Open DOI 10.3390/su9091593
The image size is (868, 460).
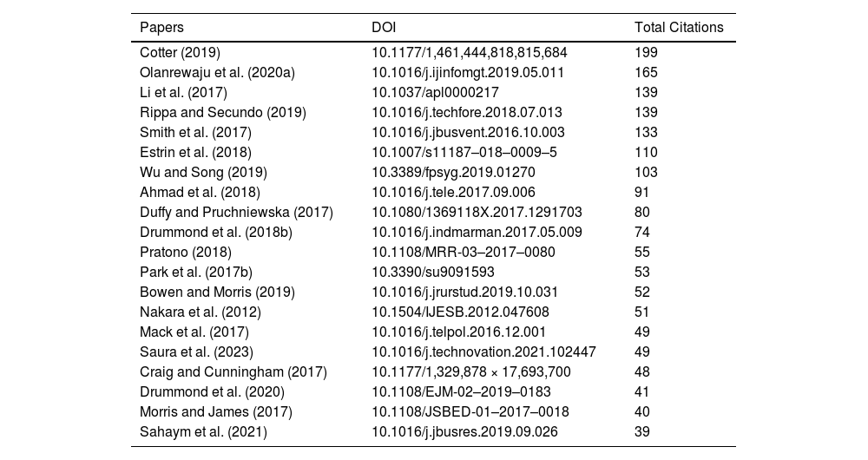(432, 272)
